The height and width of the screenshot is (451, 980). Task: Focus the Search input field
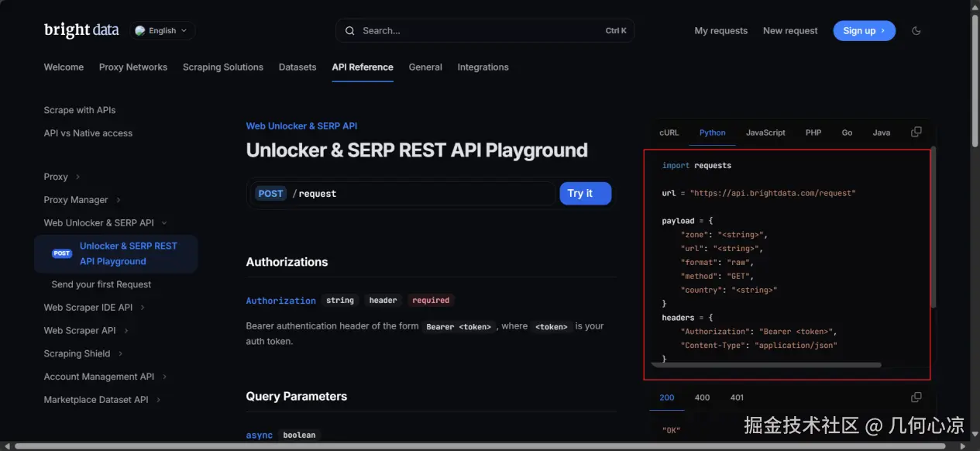click(480, 31)
